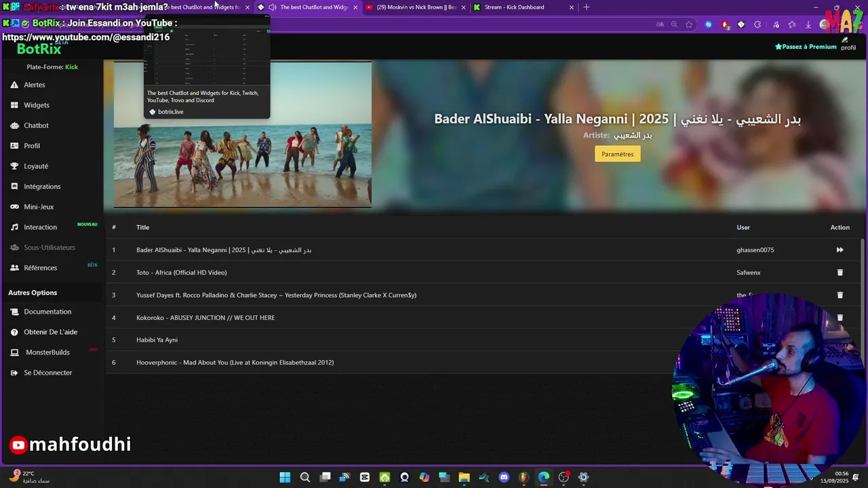Click the Interaction music note icon
This screenshot has height=488, width=868.
pos(14,227)
